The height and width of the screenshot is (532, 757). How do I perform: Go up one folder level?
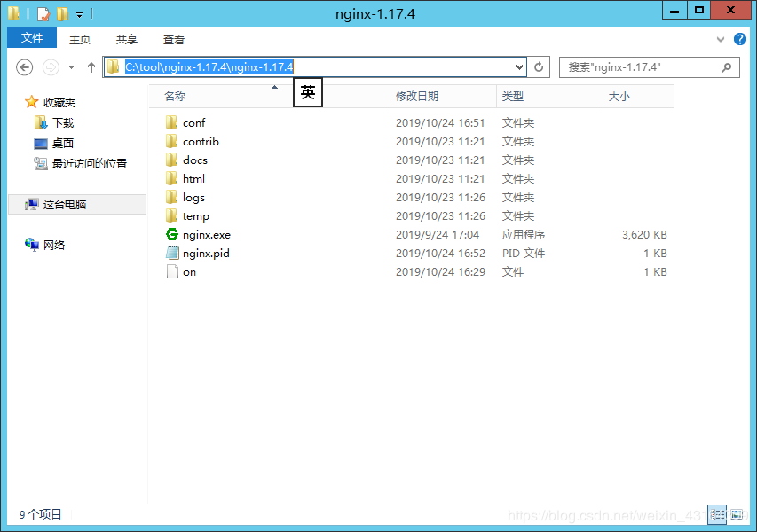tap(91, 67)
